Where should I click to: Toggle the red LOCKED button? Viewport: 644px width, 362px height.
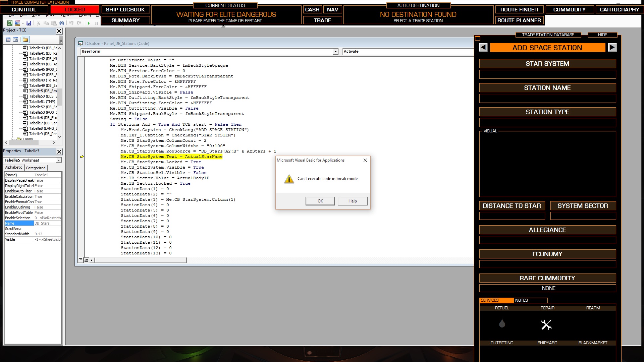coord(75,9)
